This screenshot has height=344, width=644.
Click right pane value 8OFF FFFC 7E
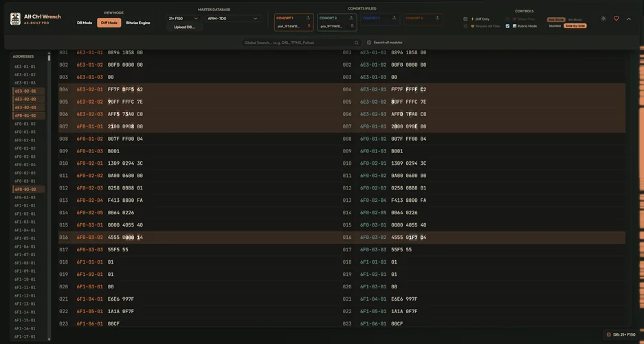pos(409,102)
